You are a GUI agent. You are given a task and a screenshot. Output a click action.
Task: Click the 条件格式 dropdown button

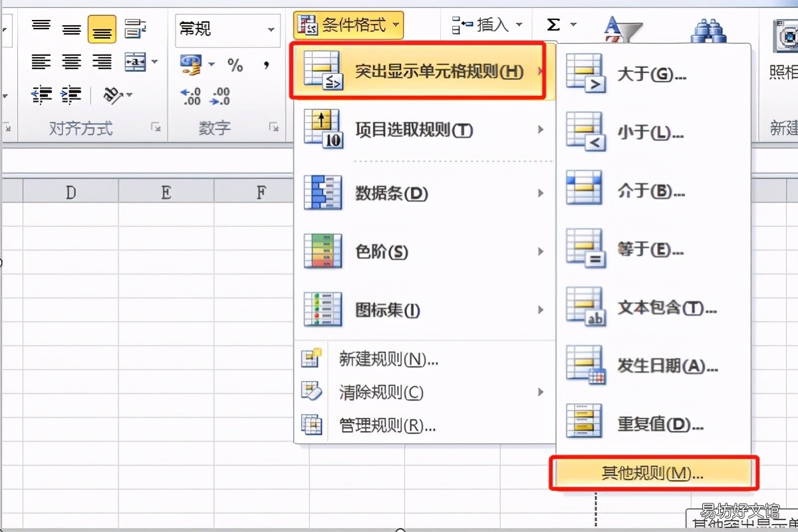[x=348, y=26]
